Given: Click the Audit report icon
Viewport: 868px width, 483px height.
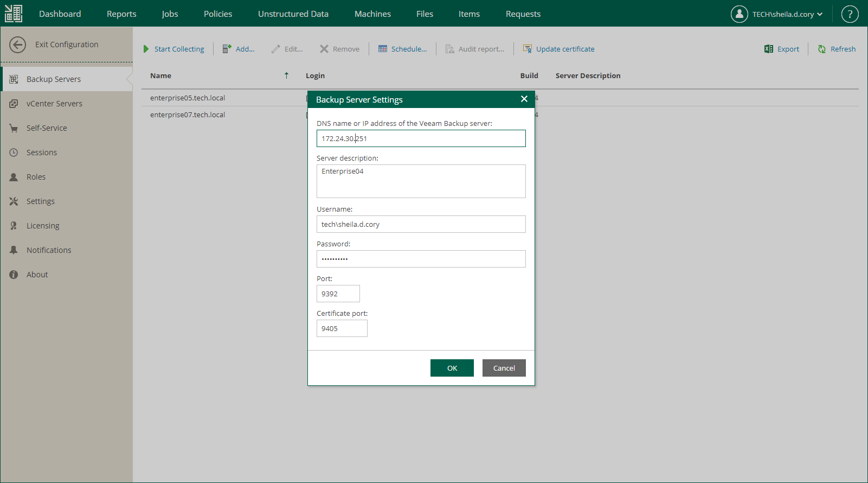Looking at the screenshot, I should 449,49.
